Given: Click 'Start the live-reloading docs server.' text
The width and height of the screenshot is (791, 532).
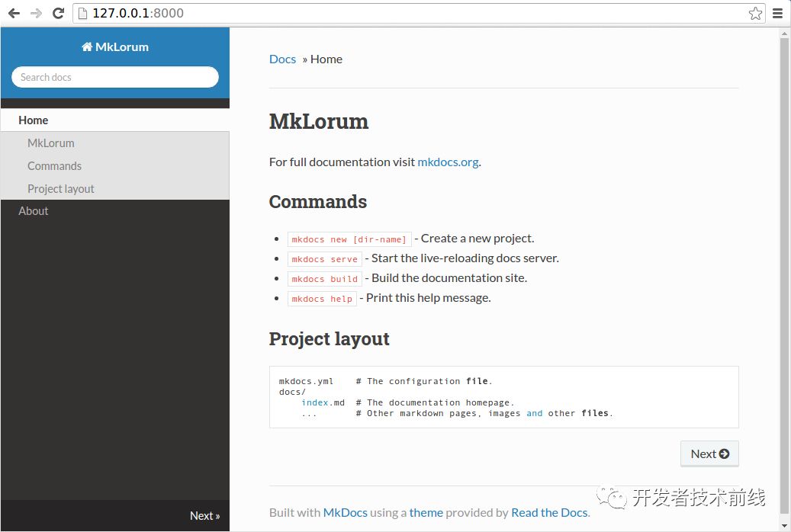Looking at the screenshot, I should click(x=465, y=258).
